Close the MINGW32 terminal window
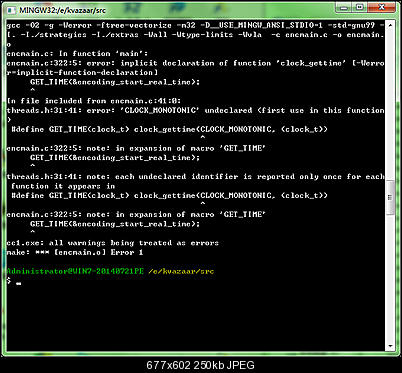This screenshot has height=373, width=402. [382, 7]
